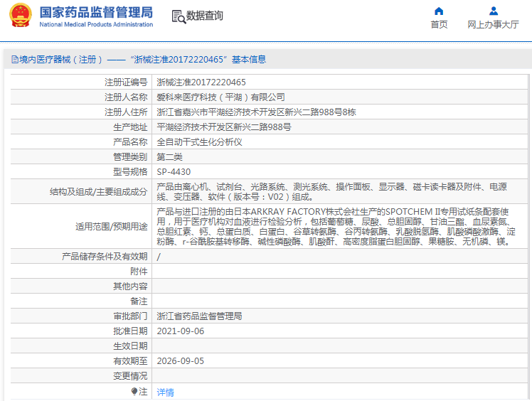Click the approval date 2021-09-06 value

point(180,331)
